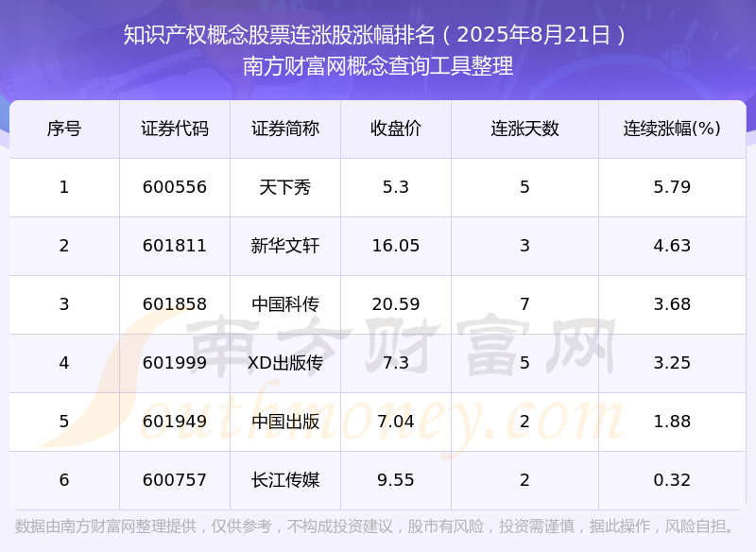
Task: Select stock code 600556
Action: [175, 187]
